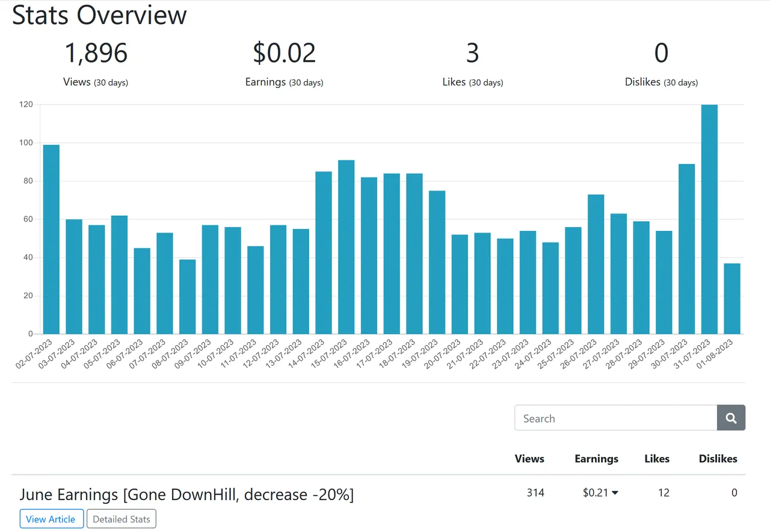Click the Earnings column header

596,459
